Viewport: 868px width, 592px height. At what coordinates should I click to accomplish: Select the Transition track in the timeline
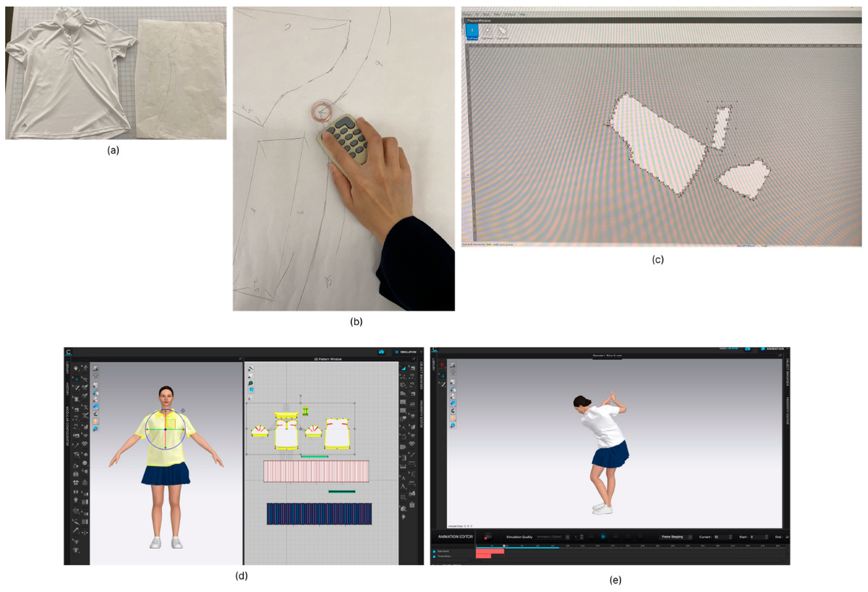[444, 556]
